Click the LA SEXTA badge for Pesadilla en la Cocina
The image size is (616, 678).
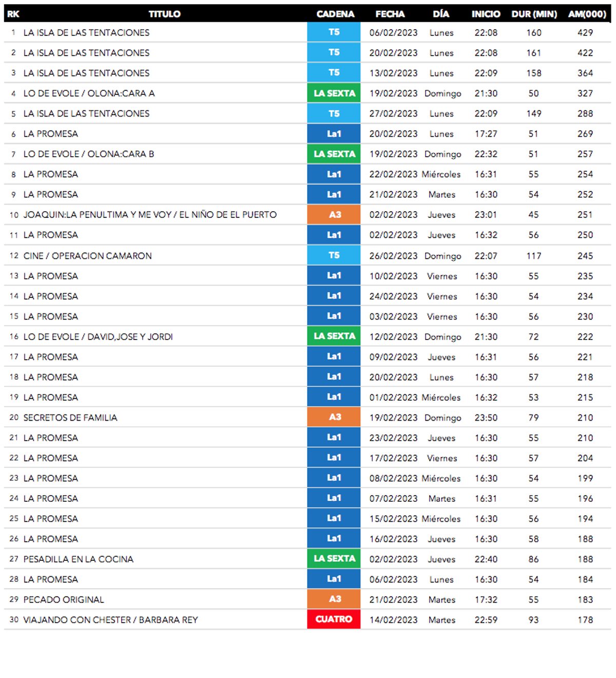coord(334,559)
